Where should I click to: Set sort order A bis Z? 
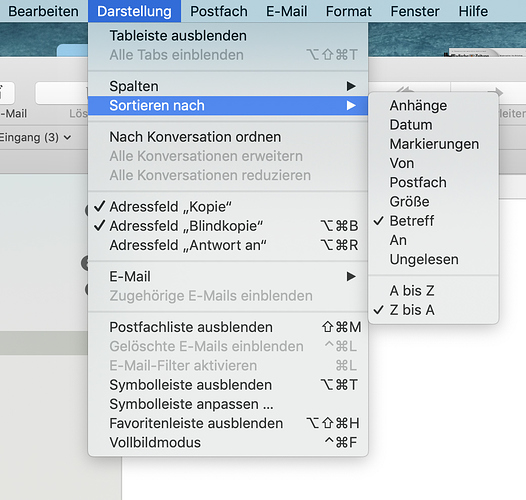pos(433,291)
